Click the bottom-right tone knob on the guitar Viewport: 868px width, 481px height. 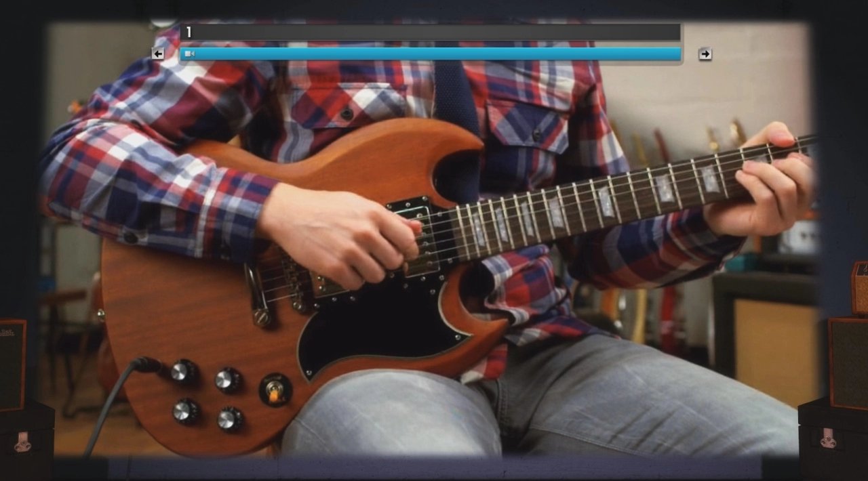(x=230, y=419)
